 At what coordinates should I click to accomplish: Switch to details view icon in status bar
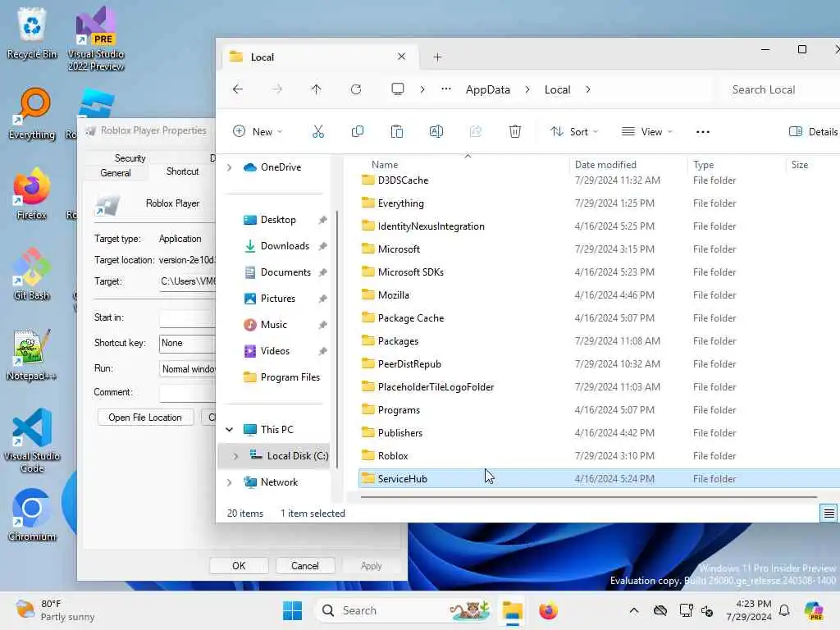[829, 514]
